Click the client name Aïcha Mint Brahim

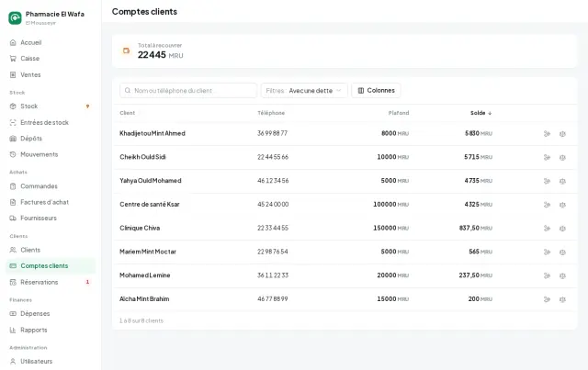pos(144,298)
